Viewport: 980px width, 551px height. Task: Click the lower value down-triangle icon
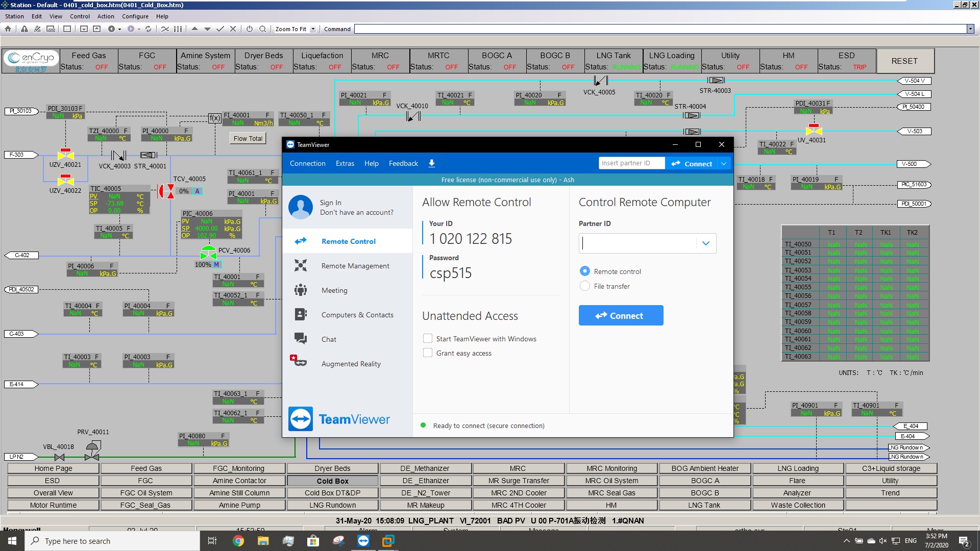tap(207, 29)
